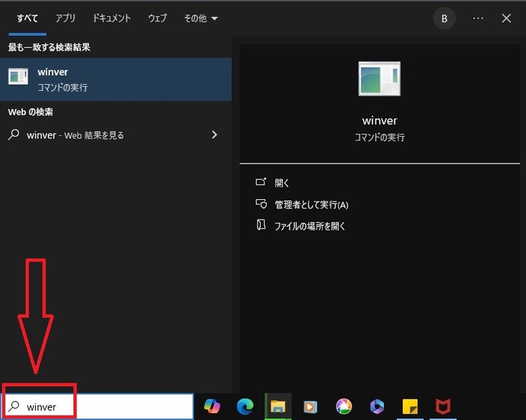Click the colorful round photo app icon
This screenshot has width=526, height=420.
pos(343,406)
